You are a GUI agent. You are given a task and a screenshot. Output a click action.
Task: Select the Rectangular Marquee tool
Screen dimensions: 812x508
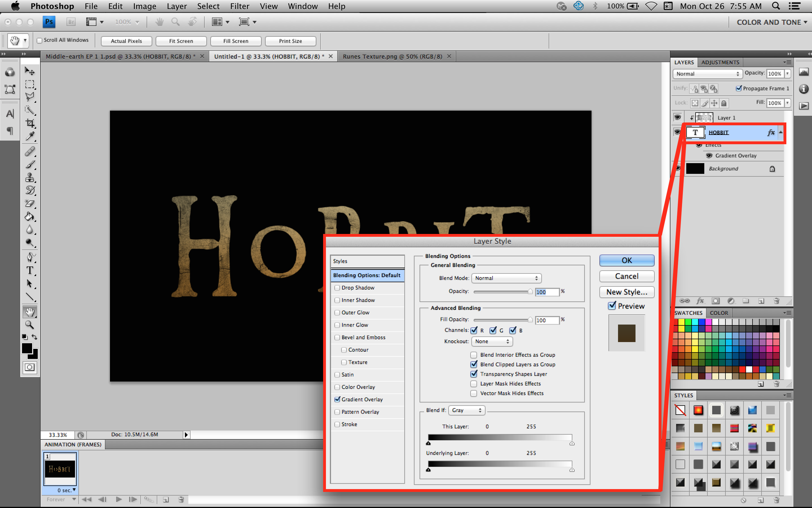click(x=30, y=84)
